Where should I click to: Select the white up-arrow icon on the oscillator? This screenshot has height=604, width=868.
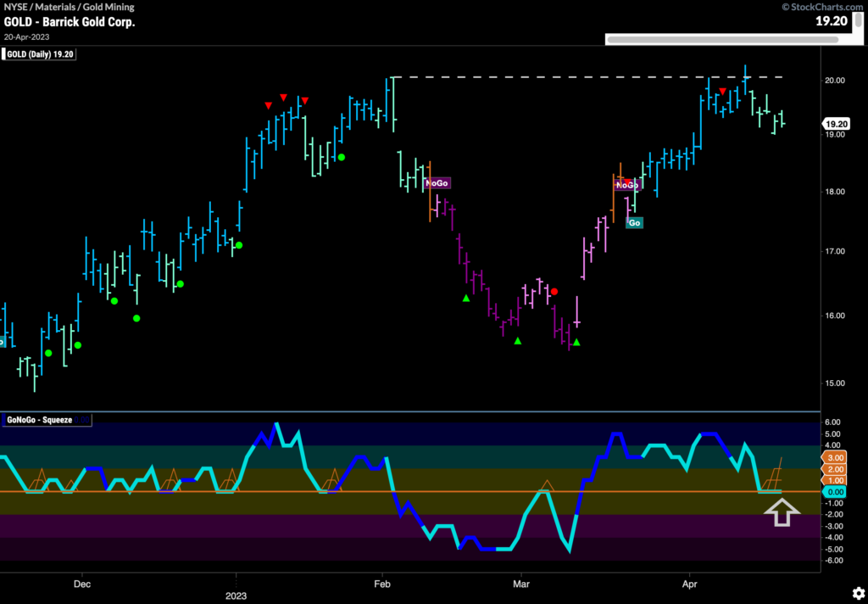coord(782,512)
